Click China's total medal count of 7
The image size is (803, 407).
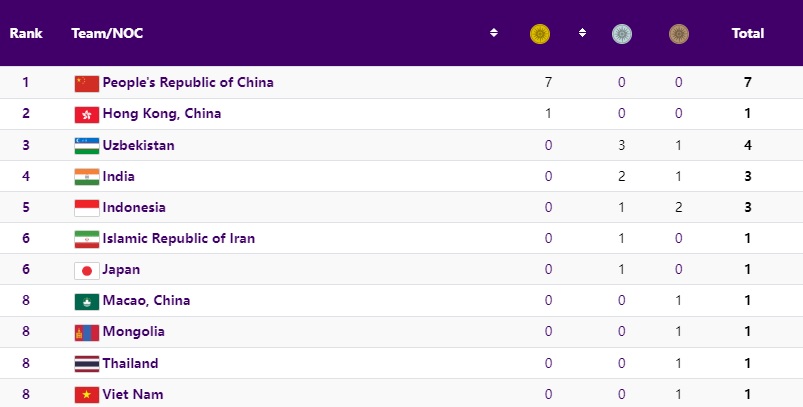[x=748, y=83]
